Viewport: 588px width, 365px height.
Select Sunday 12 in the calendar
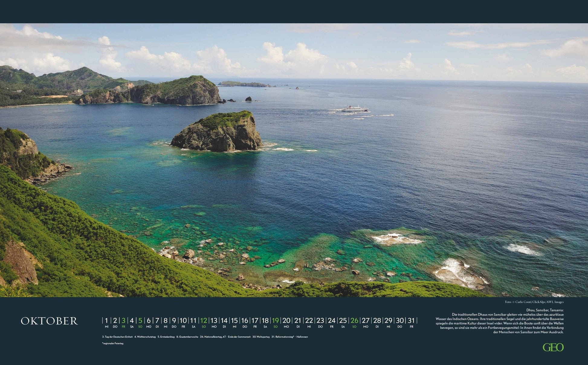click(204, 321)
